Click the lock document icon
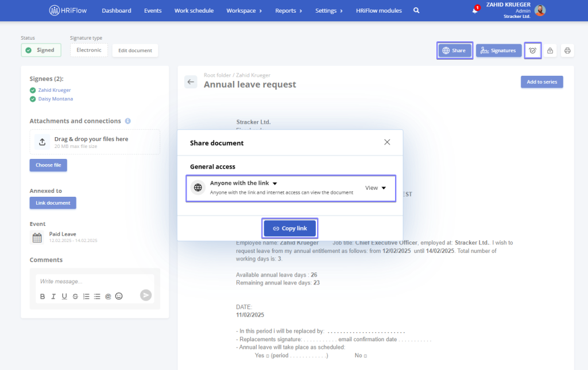588x370 pixels. (550, 50)
